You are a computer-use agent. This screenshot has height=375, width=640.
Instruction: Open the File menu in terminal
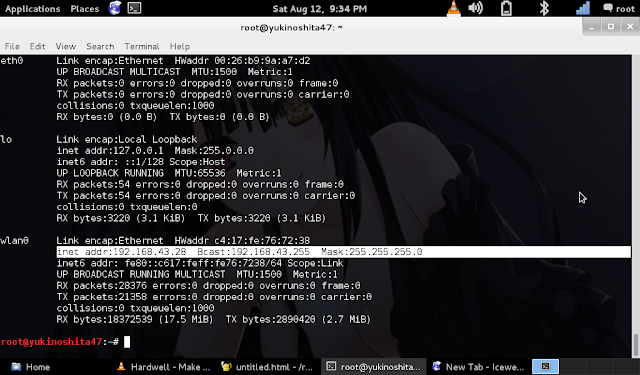click(12, 46)
